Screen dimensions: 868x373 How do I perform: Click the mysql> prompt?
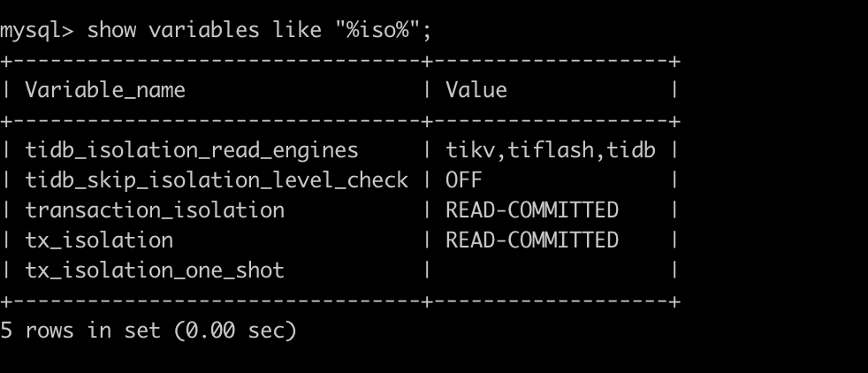tap(38, 31)
